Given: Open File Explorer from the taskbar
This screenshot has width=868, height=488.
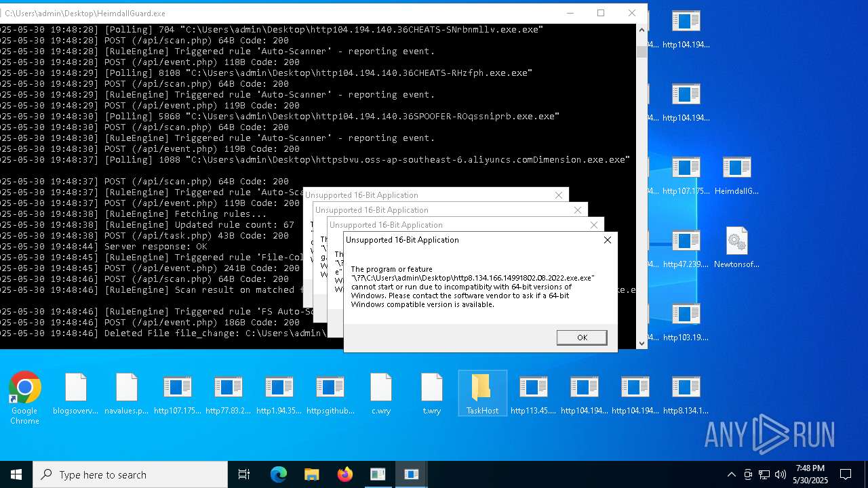Looking at the screenshot, I should click(311, 474).
